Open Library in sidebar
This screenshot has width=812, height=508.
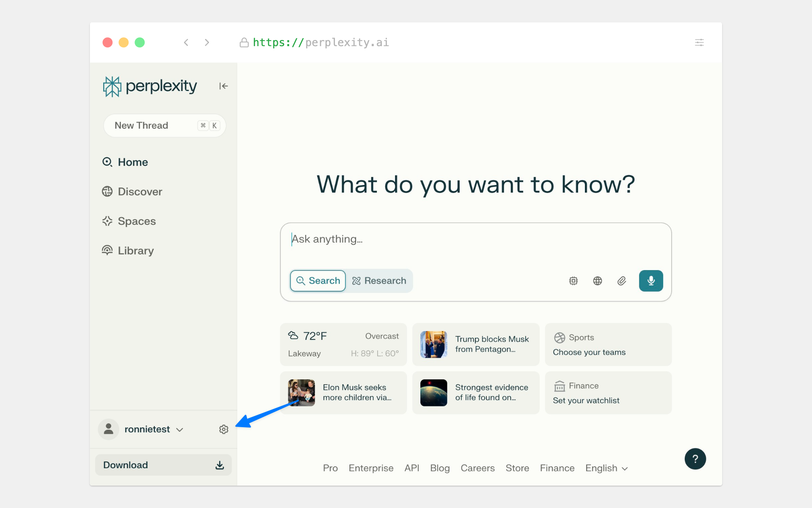(135, 251)
